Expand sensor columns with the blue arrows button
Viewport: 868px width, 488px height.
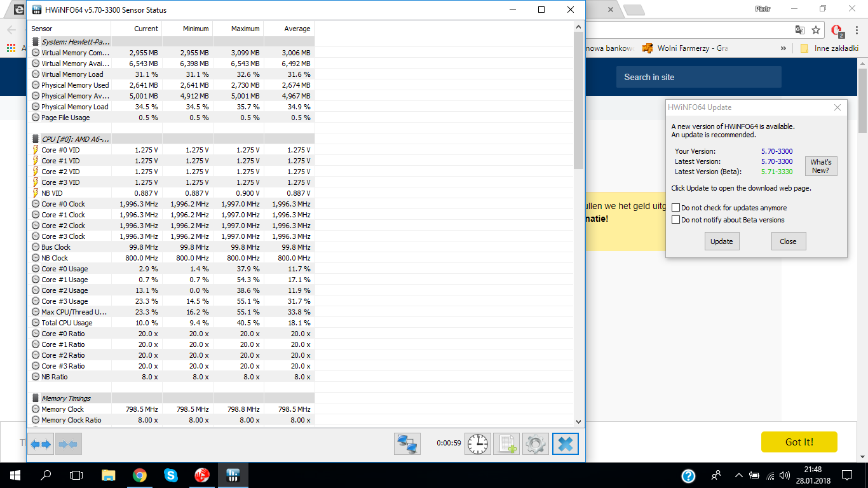click(41, 444)
